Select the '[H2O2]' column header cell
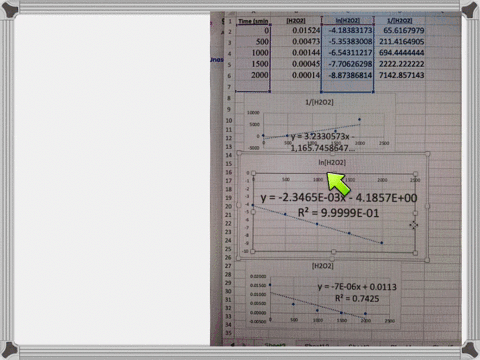Viewport: 480px width, 360px height. click(x=296, y=21)
